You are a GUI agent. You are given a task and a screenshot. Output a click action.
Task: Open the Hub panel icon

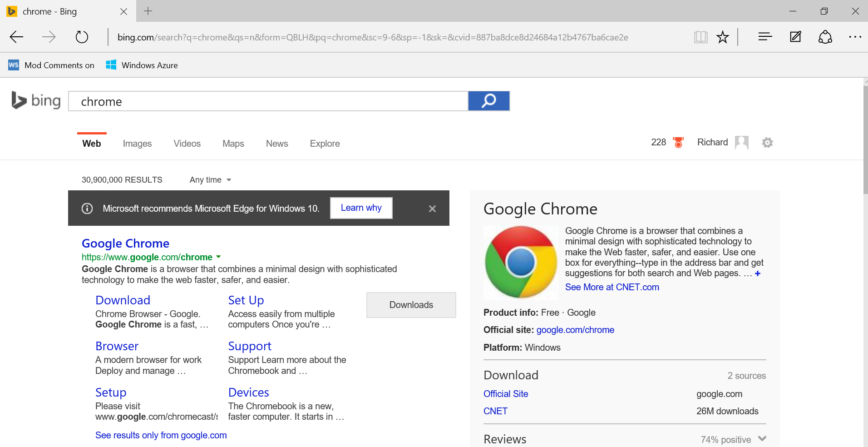[x=765, y=37]
